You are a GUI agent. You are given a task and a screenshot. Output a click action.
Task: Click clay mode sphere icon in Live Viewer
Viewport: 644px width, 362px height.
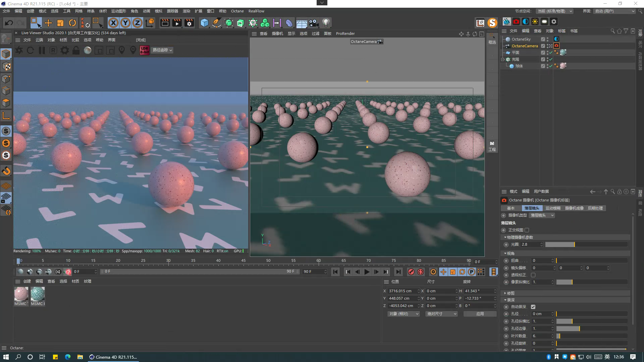pyautogui.click(x=88, y=50)
